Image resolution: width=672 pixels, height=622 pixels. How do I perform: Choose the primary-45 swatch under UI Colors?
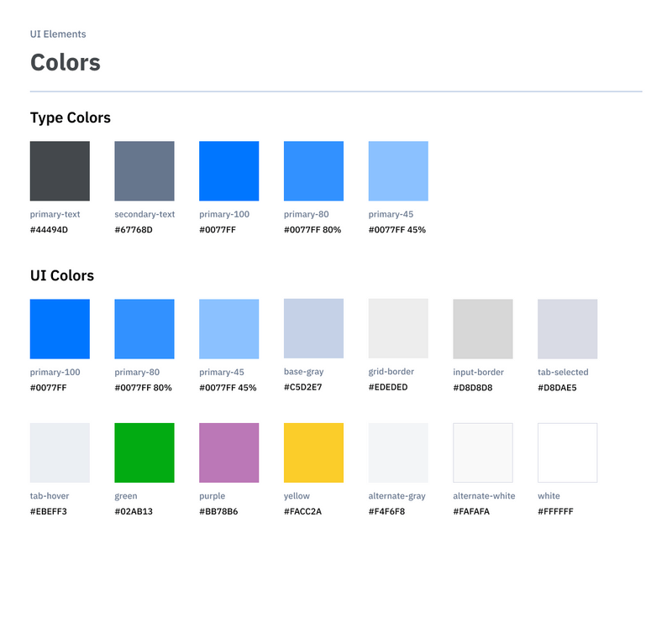228,329
